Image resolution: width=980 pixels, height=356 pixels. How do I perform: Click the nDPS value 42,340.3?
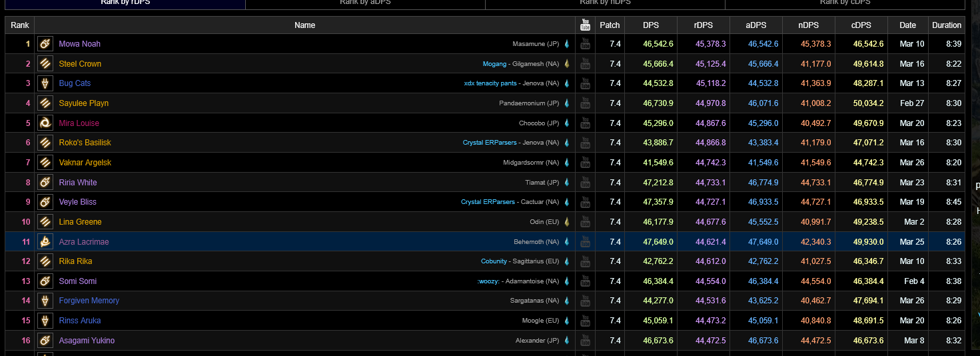click(816, 242)
